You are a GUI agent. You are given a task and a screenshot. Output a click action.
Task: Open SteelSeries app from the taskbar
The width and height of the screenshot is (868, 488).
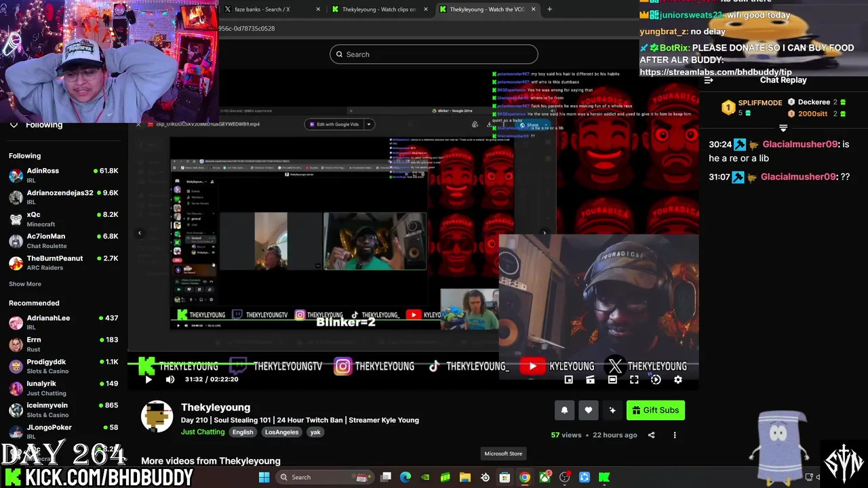coord(485,477)
